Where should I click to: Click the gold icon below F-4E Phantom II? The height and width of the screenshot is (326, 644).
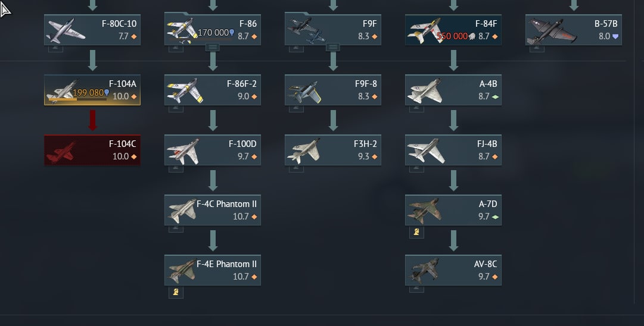[x=176, y=292]
